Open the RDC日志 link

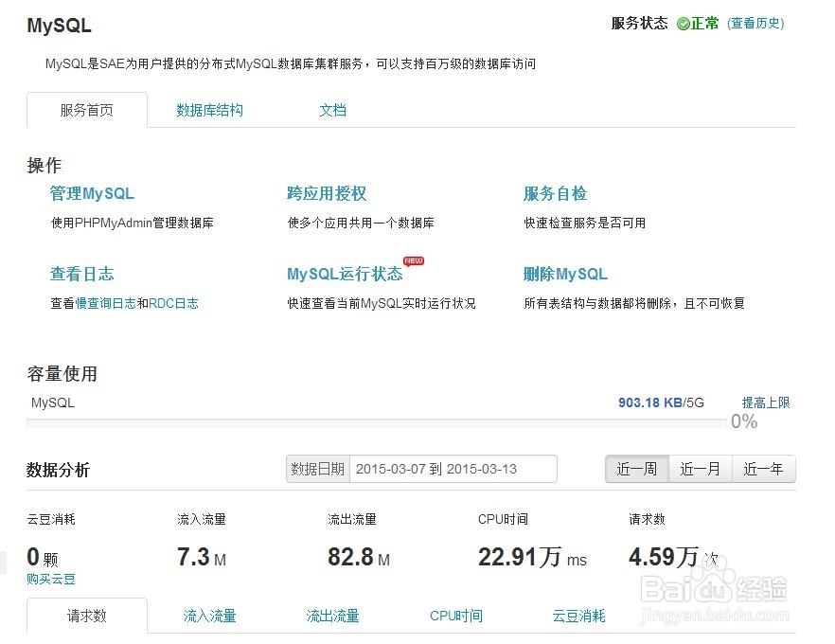click(x=173, y=304)
